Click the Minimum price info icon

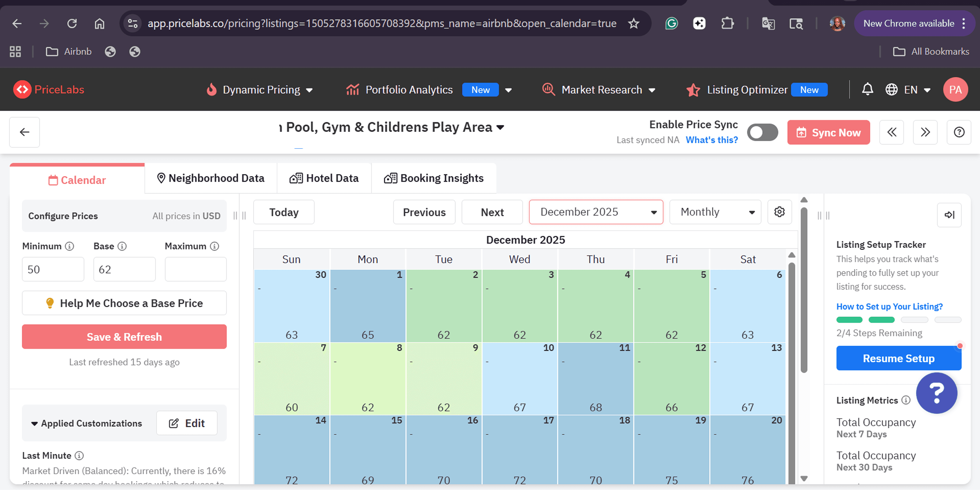[69, 246]
